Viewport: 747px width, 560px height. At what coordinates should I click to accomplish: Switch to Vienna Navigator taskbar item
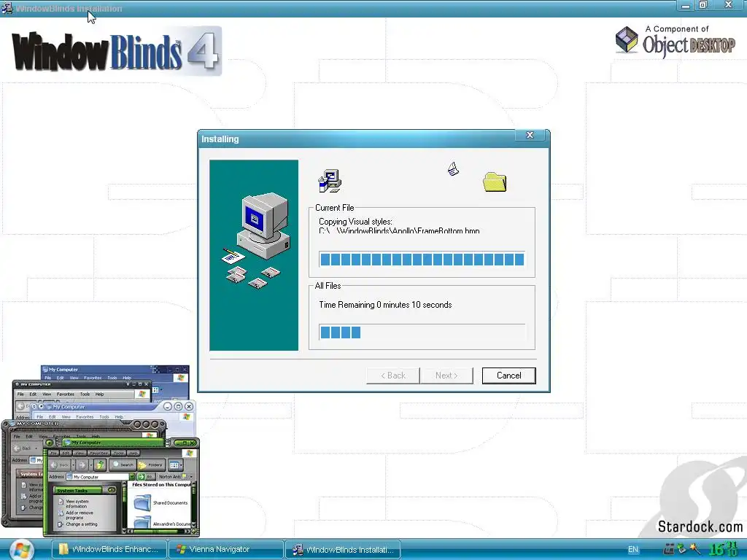tap(226, 549)
